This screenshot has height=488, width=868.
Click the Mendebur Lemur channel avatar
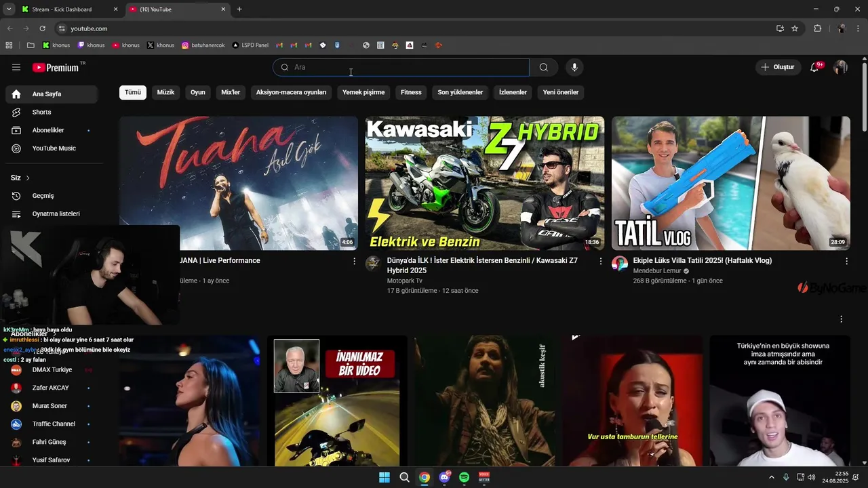click(620, 264)
